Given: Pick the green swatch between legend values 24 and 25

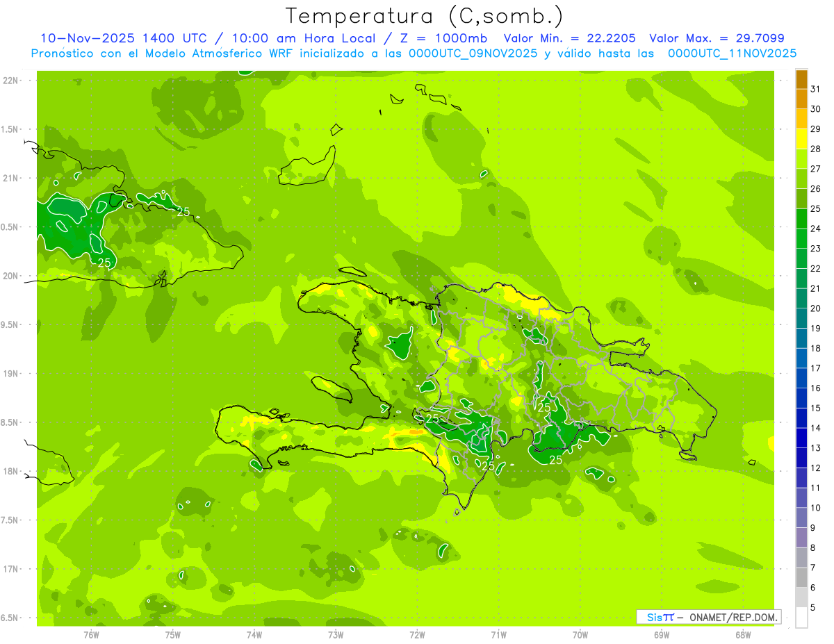Looking at the screenshot, I should pos(801,219).
